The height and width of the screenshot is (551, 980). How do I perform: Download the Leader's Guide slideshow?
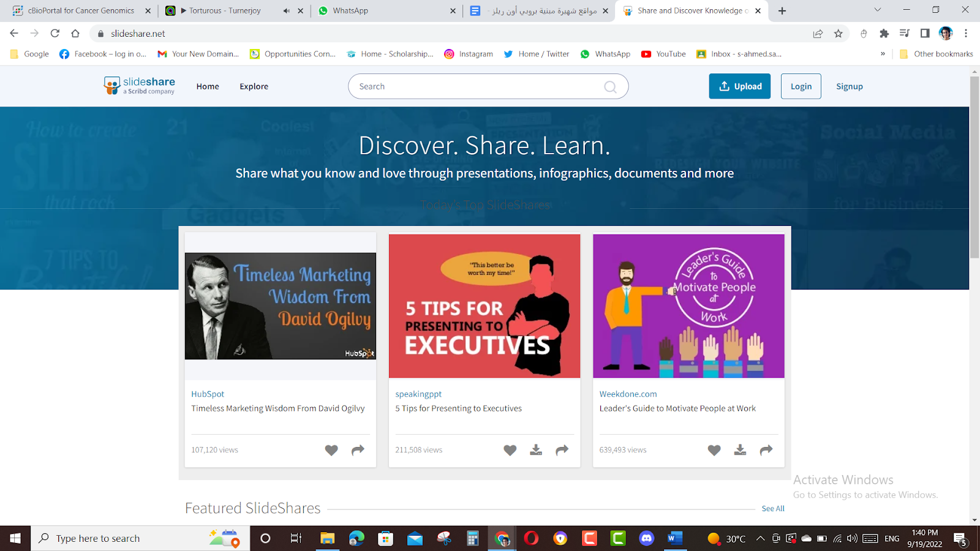[x=740, y=450]
